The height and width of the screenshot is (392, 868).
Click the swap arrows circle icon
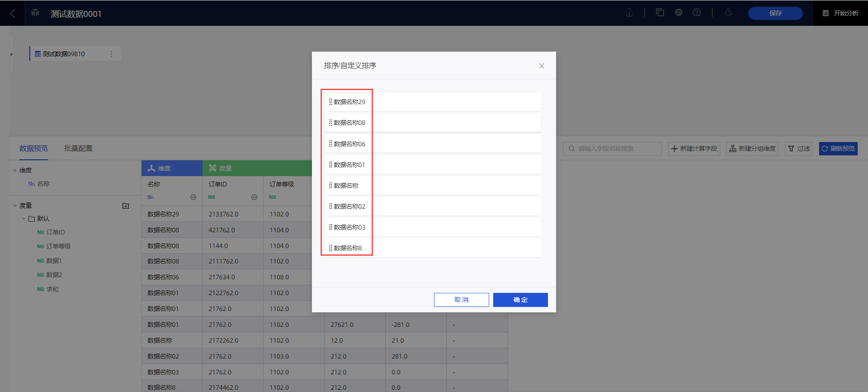(679, 13)
